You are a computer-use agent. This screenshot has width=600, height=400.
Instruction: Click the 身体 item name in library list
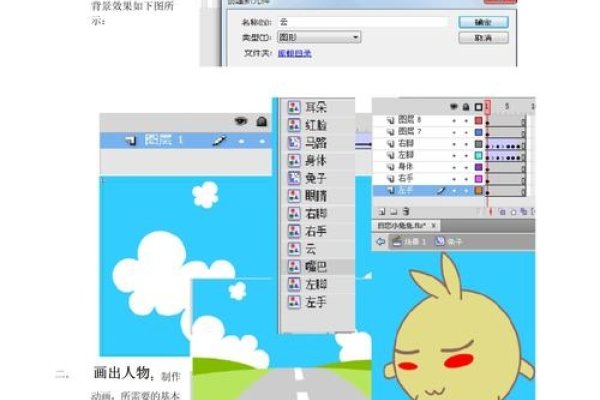tap(316, 160)
